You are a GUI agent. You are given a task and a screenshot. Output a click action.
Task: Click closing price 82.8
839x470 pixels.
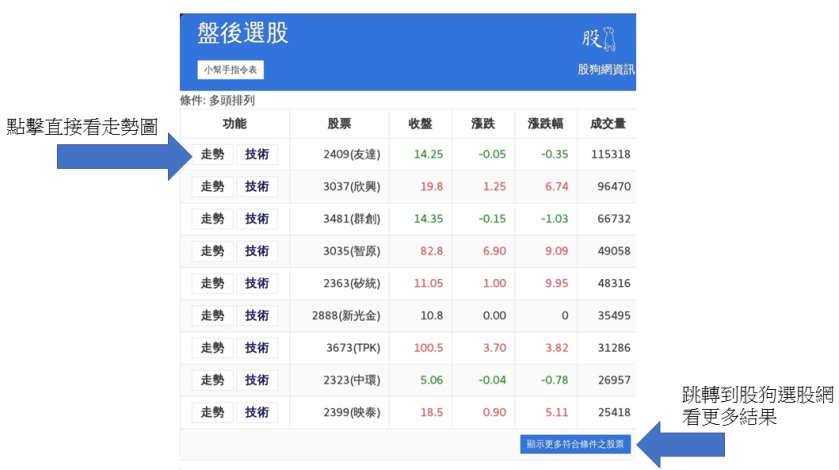point(431,251)
